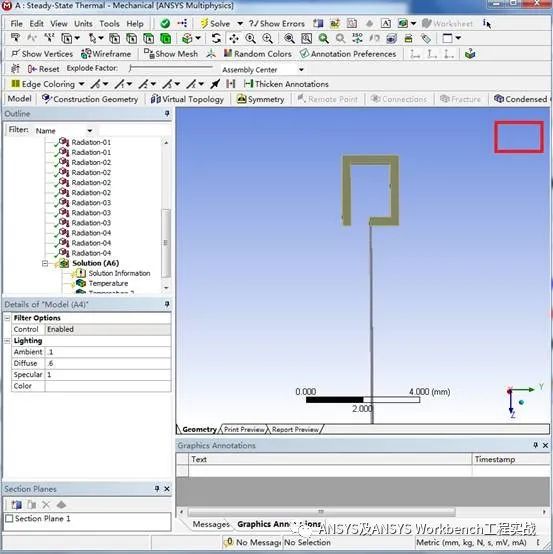The width and height of the screenshot is (553, 554).
Task: Click Zoom To Fit icon
Action: pos(289,38)
